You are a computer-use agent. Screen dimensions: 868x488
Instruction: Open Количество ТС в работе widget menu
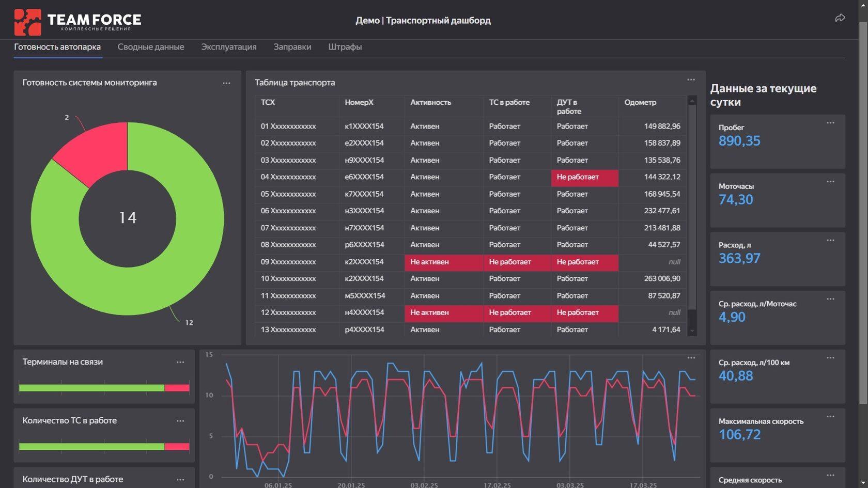(x=180, y=421)
